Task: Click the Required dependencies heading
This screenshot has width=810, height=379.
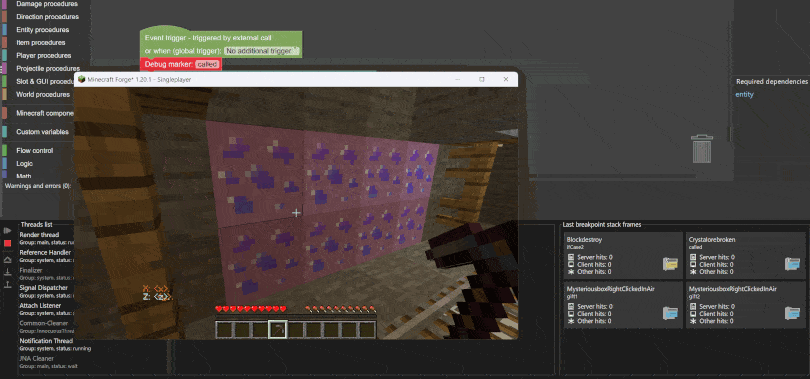Action: coord(772,82)
